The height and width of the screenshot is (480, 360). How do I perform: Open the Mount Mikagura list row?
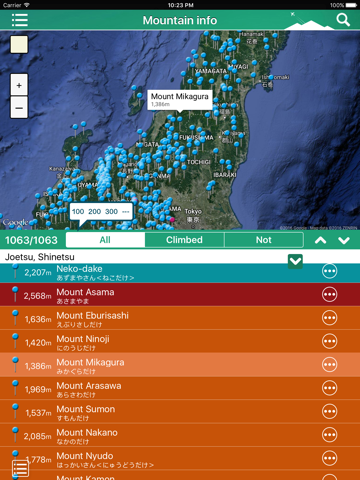click(x=180, y=365)
